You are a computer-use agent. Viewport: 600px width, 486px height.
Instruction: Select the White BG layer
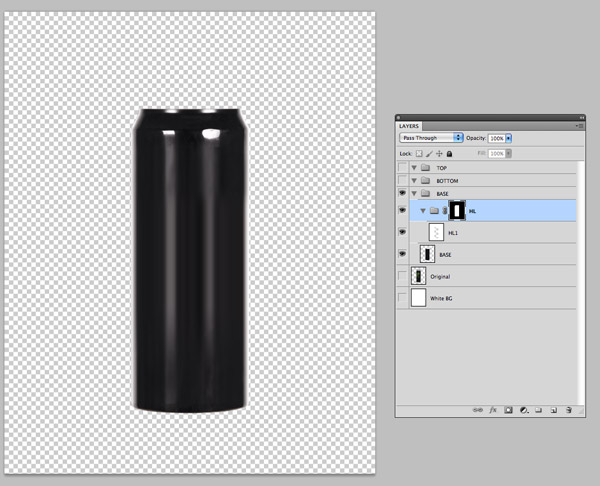pyautogui.click(x=486, y=298)
